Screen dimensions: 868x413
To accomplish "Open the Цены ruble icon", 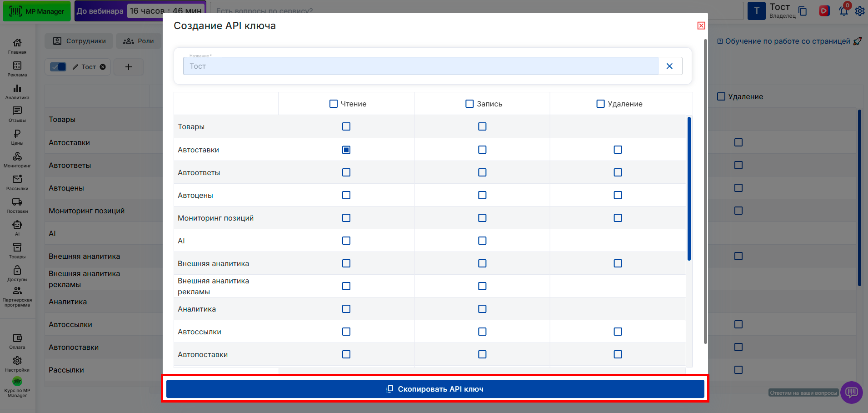I will 17,137.
